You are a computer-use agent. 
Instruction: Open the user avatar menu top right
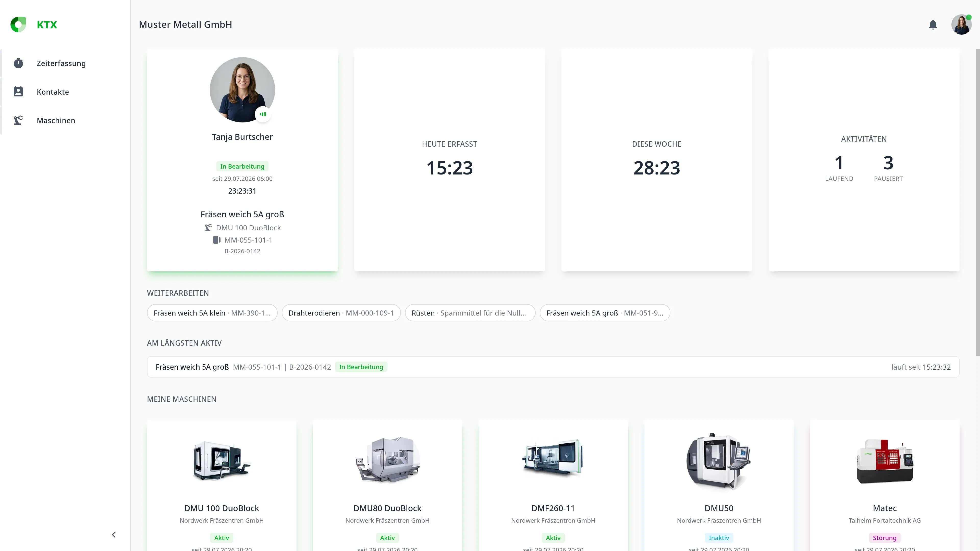(x=961, y=25)
